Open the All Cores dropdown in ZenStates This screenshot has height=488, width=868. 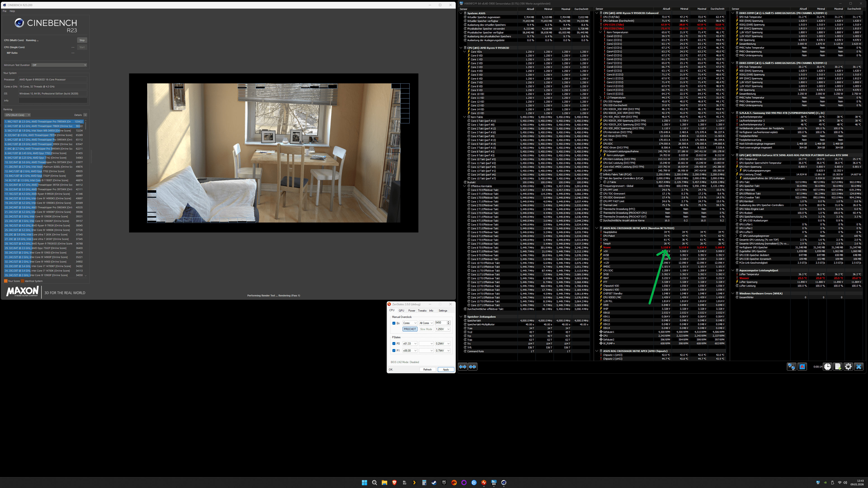426,323
